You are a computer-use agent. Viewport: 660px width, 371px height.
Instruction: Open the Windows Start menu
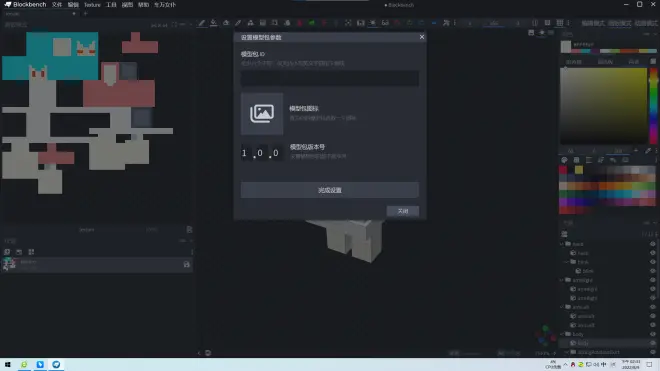[x=8, y=365]
